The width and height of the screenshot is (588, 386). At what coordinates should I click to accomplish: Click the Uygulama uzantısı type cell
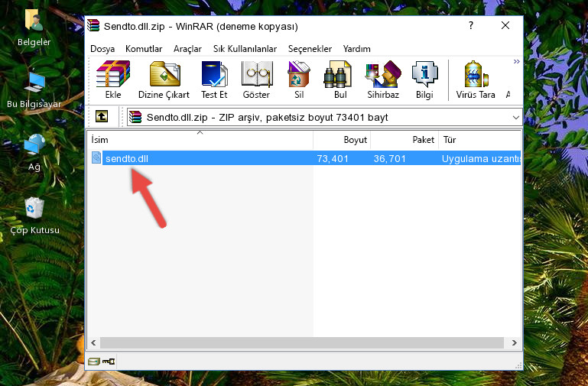[x=481, y=158]
